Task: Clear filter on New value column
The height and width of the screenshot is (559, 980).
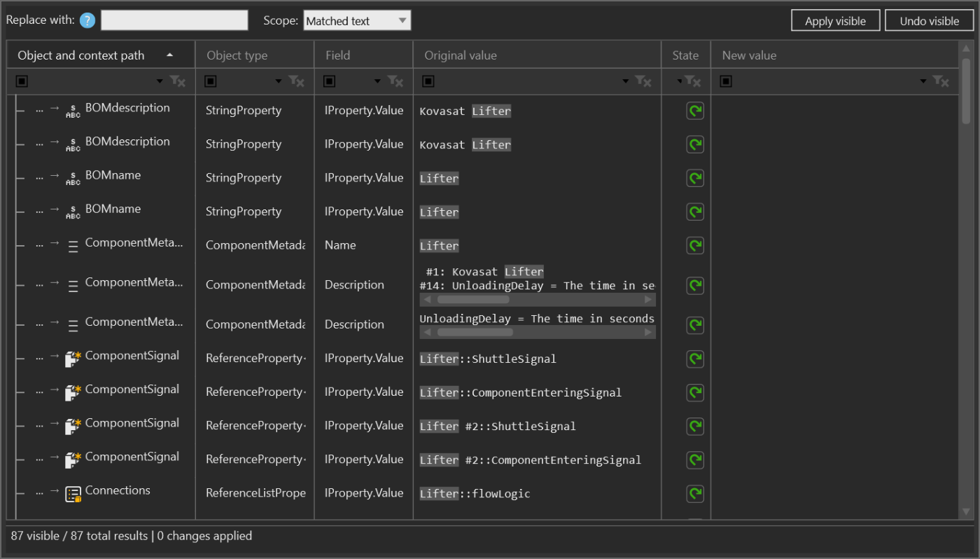Action: pos(941,81)
